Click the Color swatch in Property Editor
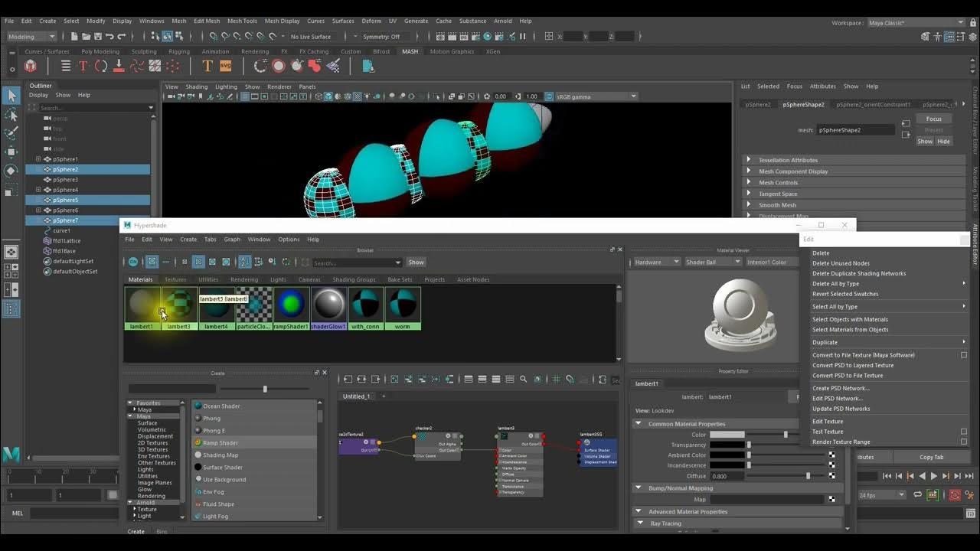This screenshot has height=551, width=980. pyautogui.click(x=727, y=435)
